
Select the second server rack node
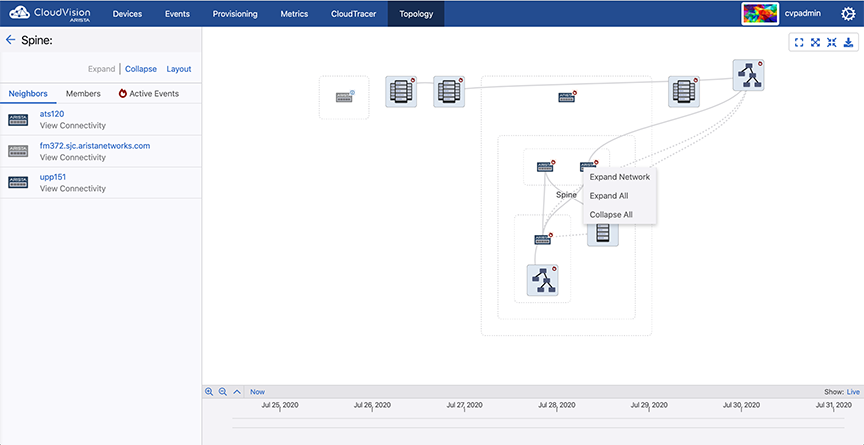coord(449,91)
